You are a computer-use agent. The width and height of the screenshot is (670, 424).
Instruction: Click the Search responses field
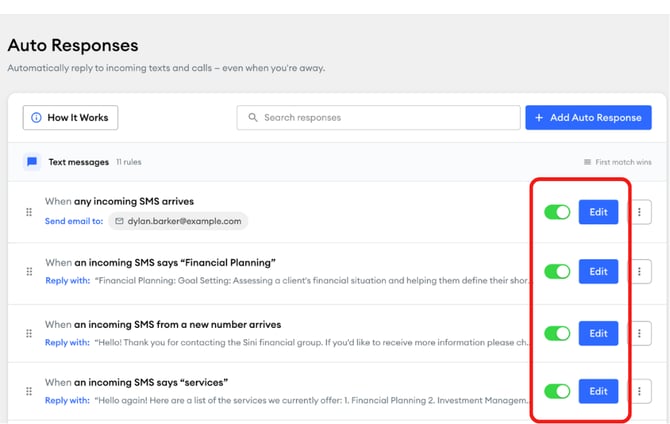pyautogui.click(x=378, y=118)
